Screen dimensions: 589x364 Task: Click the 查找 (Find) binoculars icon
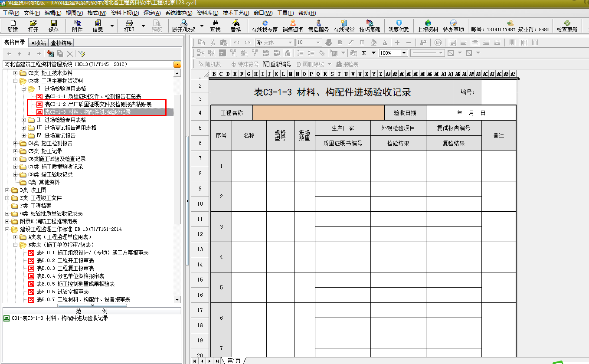tap(215, 26)
